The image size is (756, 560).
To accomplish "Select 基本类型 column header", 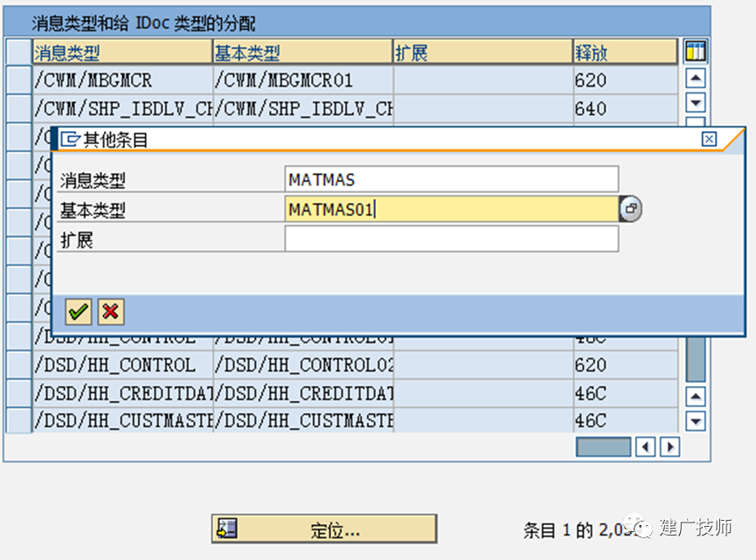I will (302, 52).
